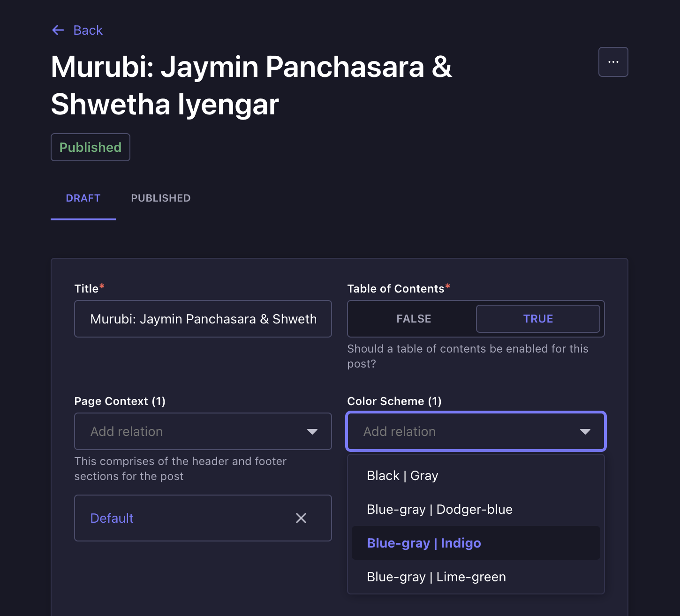
Task: Remove the Default page context relation
Action: [x=301, y=518]
